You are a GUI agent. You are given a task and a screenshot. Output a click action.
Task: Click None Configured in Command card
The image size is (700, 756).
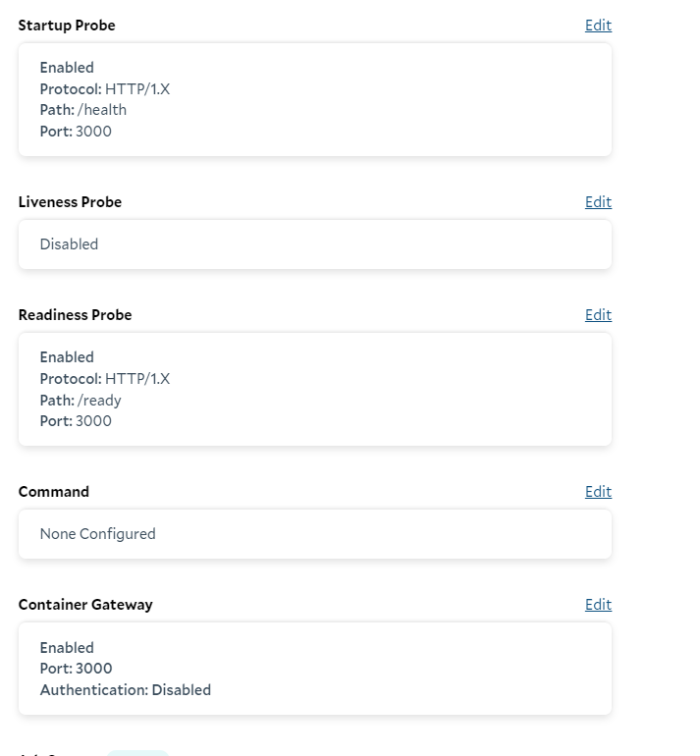pos(98,534)
